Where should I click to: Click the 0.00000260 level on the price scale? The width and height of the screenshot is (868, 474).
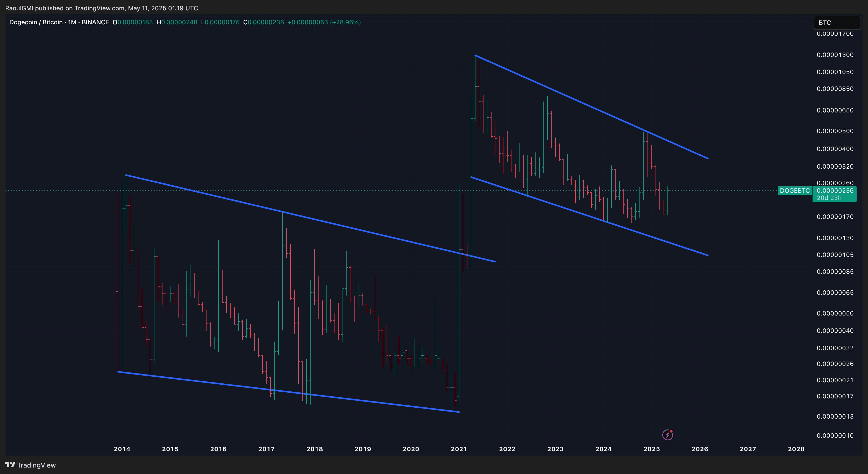[x=836, y=183]
